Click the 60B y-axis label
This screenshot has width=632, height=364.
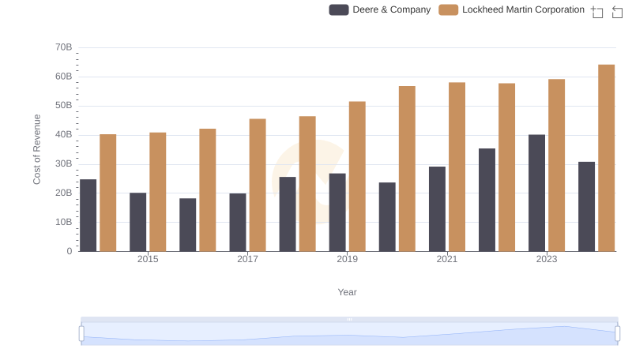[x=64, y=76]
